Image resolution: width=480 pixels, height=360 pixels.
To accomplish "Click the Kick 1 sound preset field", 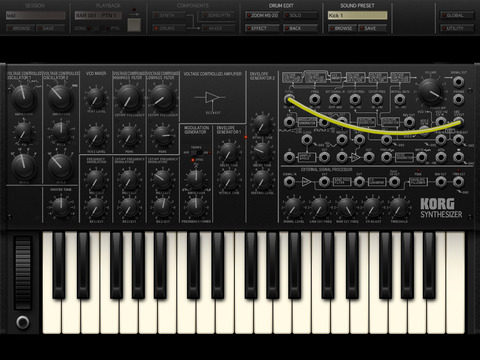I will [x=357, y=15].
